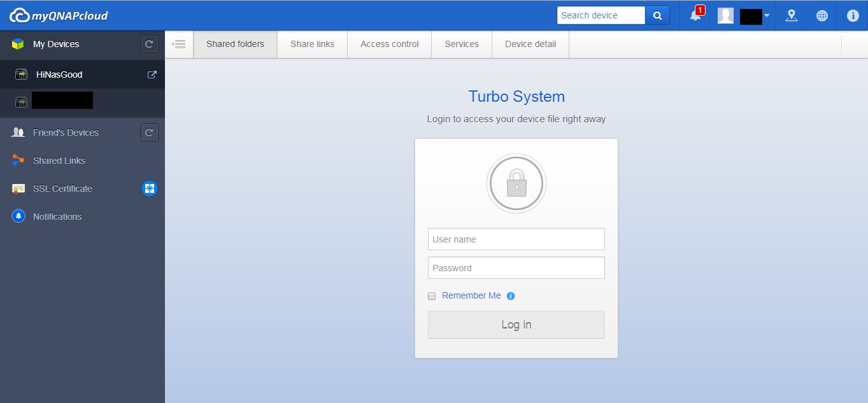Enable the Remember Me checkbox
Image resolution: width=868 pixels, height=403 pixels.
(x=432, y=296)
